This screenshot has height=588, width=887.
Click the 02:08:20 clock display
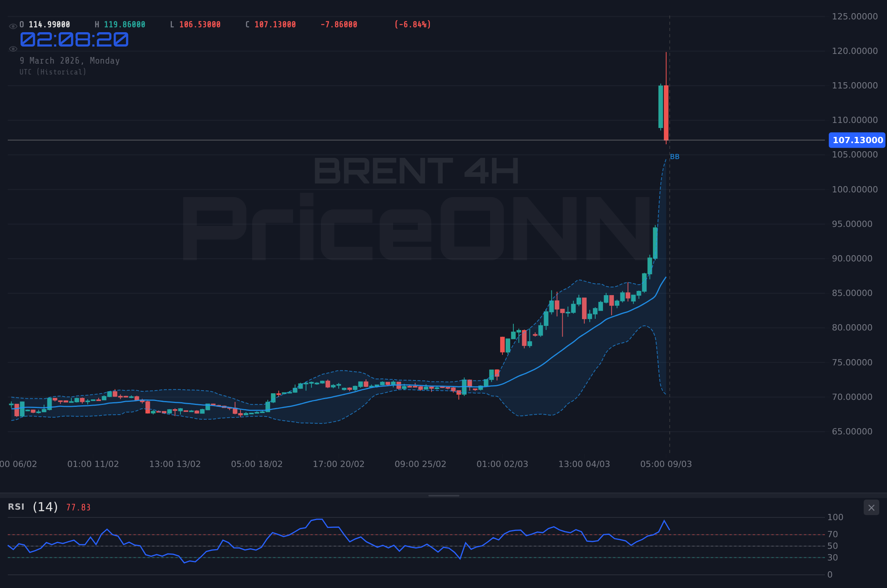pos(74,40)
